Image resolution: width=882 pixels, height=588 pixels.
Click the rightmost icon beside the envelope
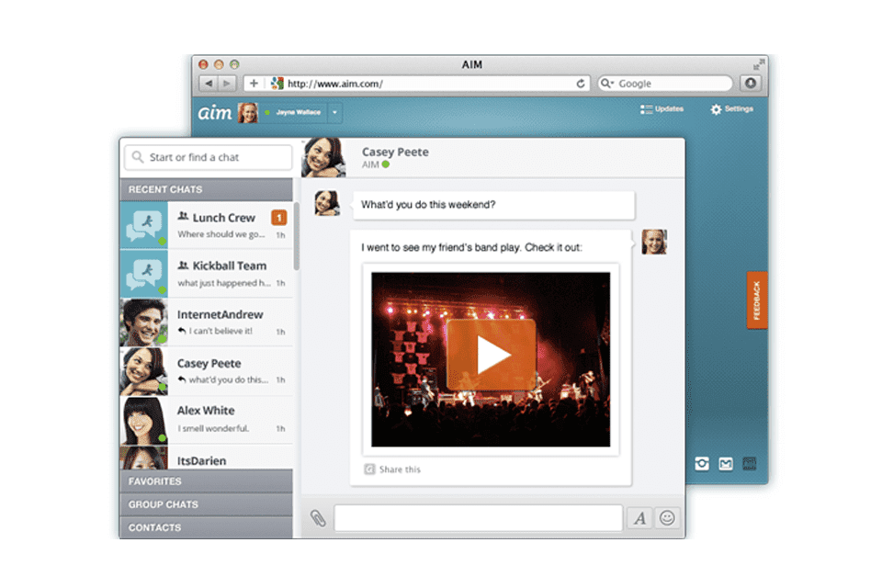[x=750, y=464]
